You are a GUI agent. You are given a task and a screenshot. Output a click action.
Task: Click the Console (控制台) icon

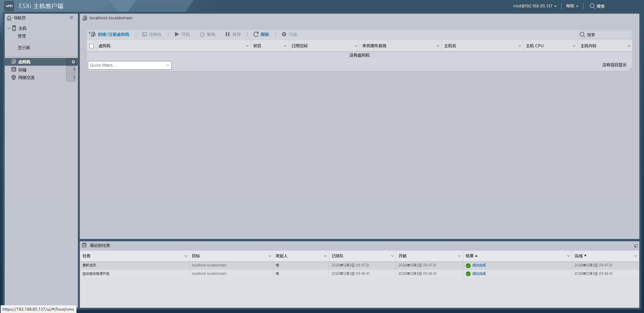(x=144, y=34)
